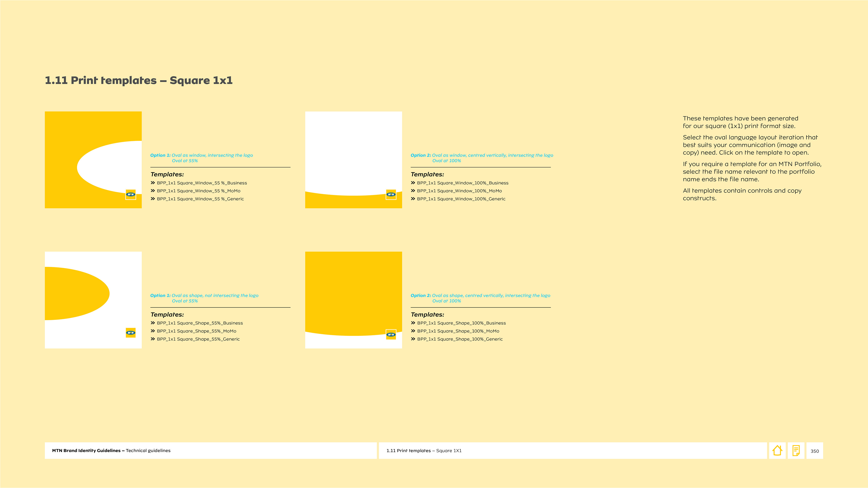Open BPP_1x1 Square_Shape_55%_Generic template

198,339
